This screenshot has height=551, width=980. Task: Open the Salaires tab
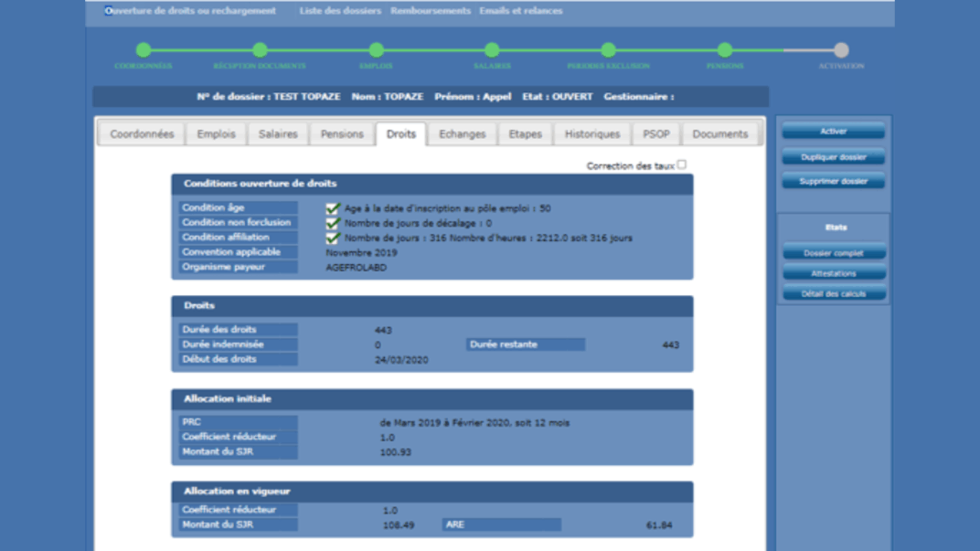278,134
